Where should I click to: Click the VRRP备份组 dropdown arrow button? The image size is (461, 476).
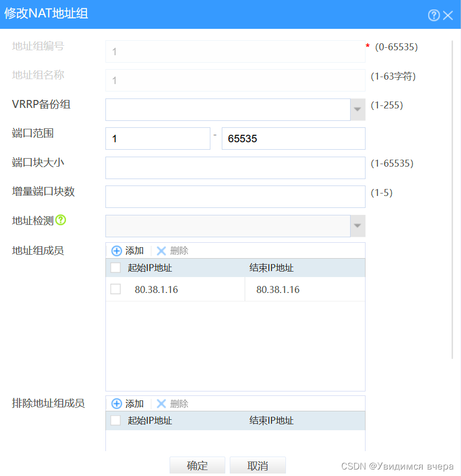(x=358, y=109)
